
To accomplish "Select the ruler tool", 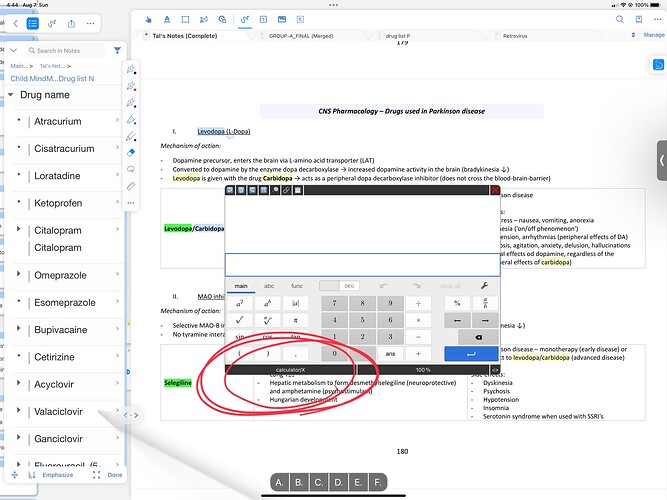I will [x=131, y=186].
